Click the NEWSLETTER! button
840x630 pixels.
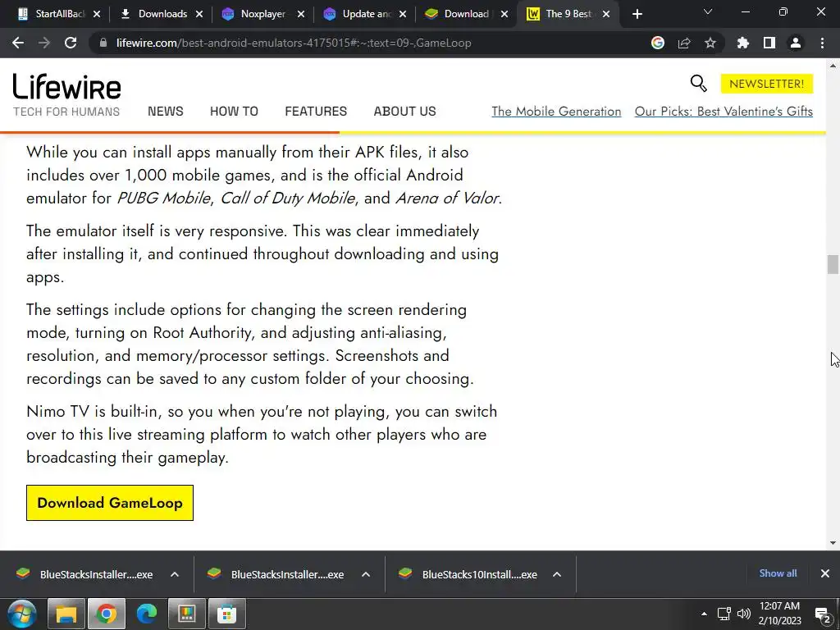click(767, 84)
